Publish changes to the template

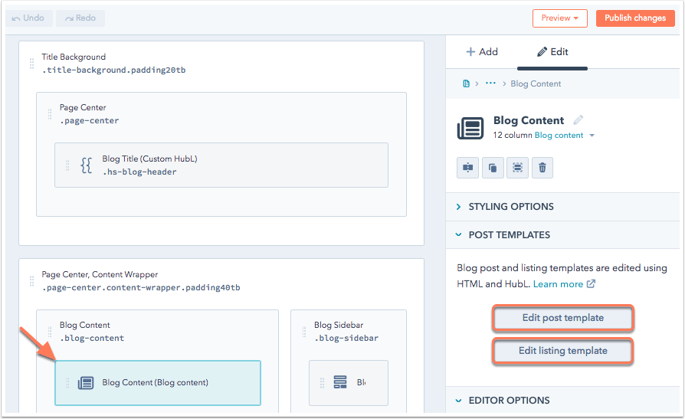point(635,18)
